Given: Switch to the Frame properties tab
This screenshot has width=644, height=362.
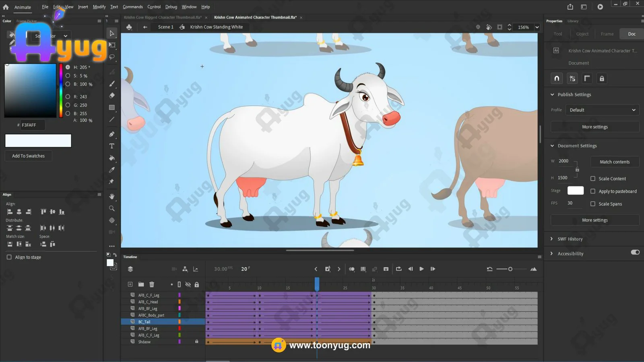Looking at the screenshot, I should 607,34.
